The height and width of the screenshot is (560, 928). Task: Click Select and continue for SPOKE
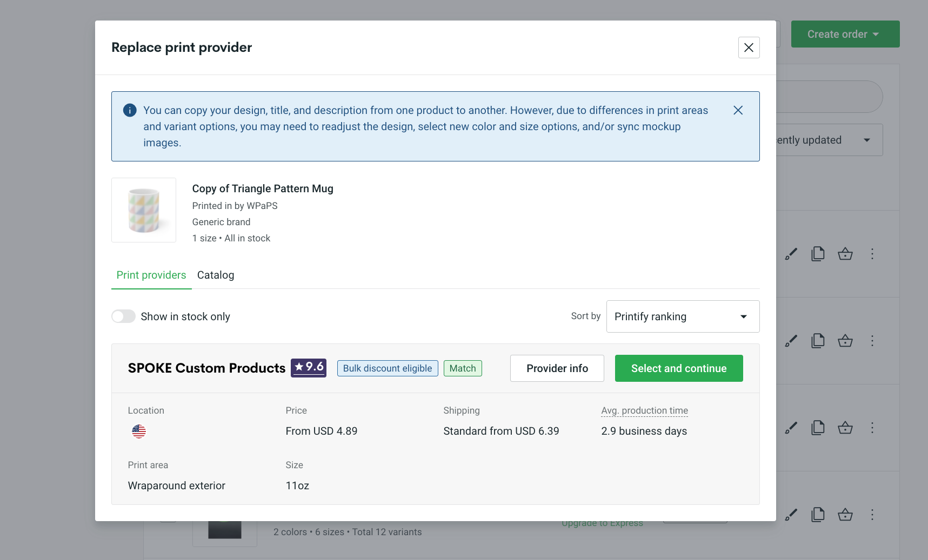[678, 368]
